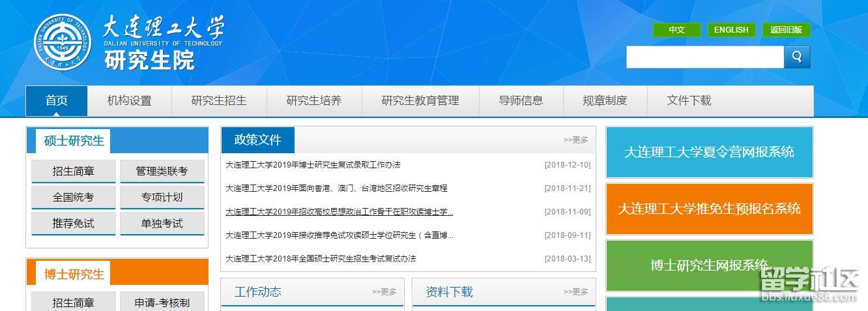
Task: Open the 2019年博士研究生复试录取工作办法 article
Action: tap(313, 165)
